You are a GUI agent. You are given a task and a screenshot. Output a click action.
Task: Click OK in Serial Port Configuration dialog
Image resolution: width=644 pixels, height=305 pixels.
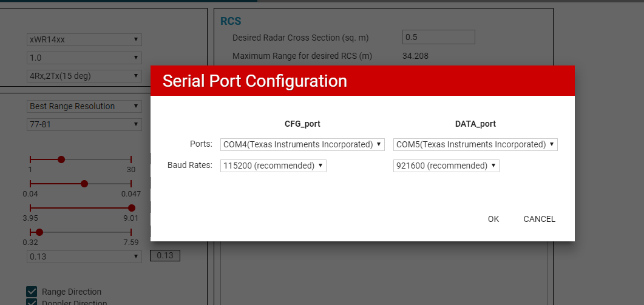[x=493, y=219]
